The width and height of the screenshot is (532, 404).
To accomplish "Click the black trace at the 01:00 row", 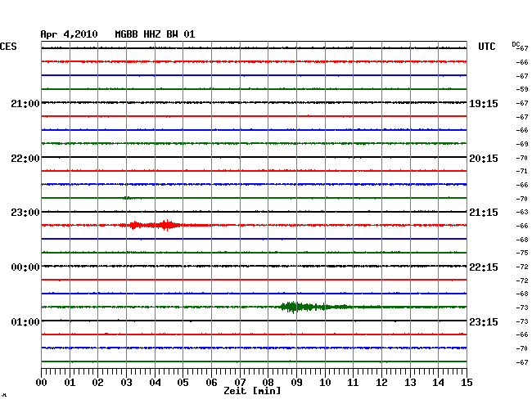I will 254,321.
